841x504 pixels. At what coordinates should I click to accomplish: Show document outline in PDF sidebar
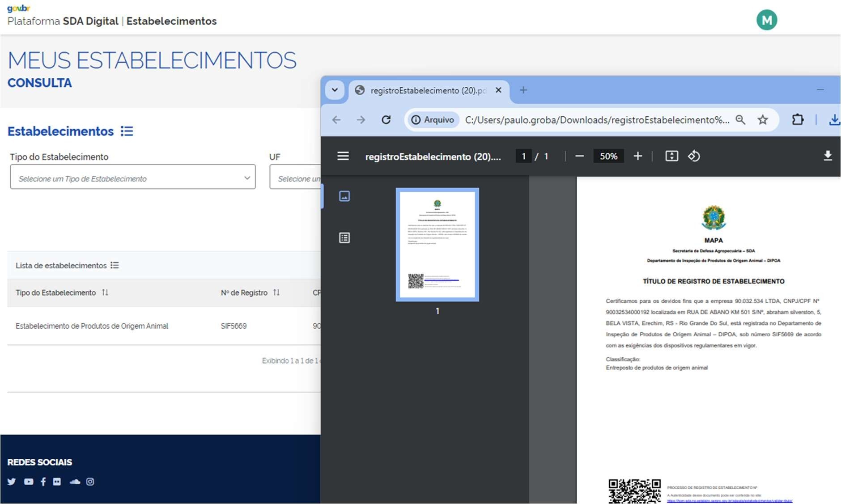tap(344, 238)
